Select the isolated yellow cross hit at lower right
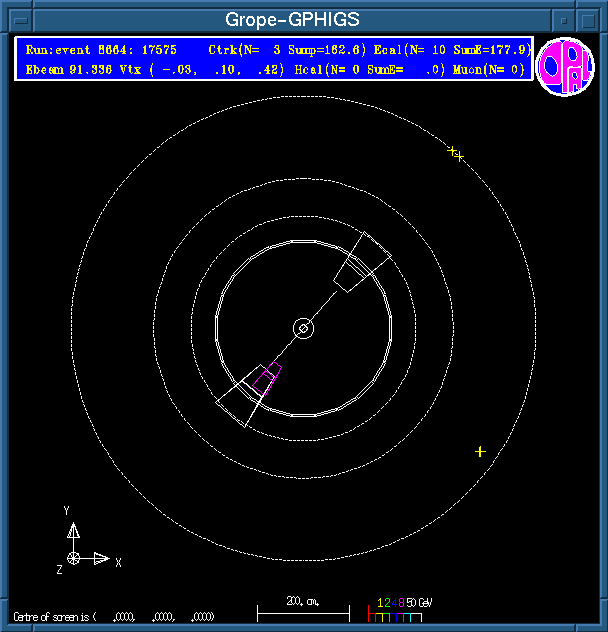 (x=480, y=452)
